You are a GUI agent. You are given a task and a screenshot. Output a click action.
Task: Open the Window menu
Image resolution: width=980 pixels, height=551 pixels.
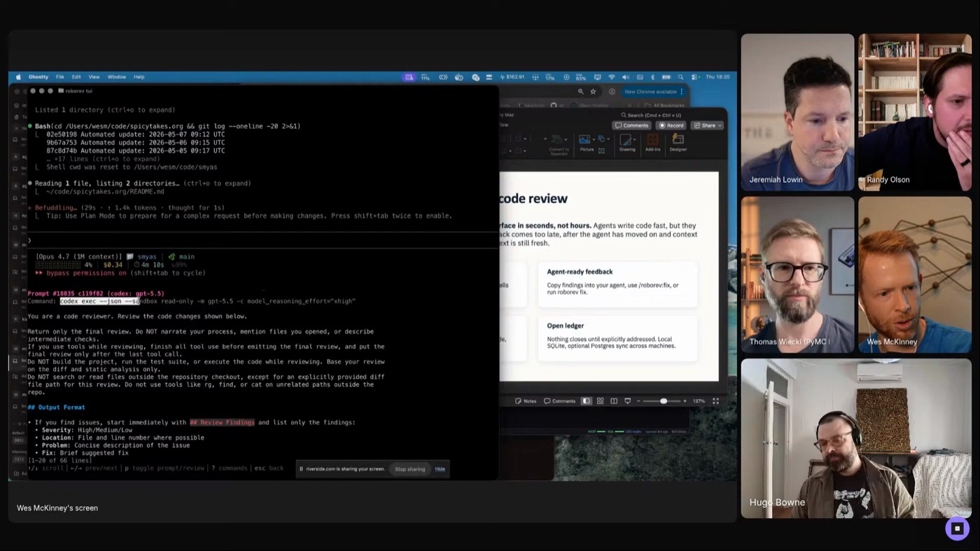(x=117, y=77)
